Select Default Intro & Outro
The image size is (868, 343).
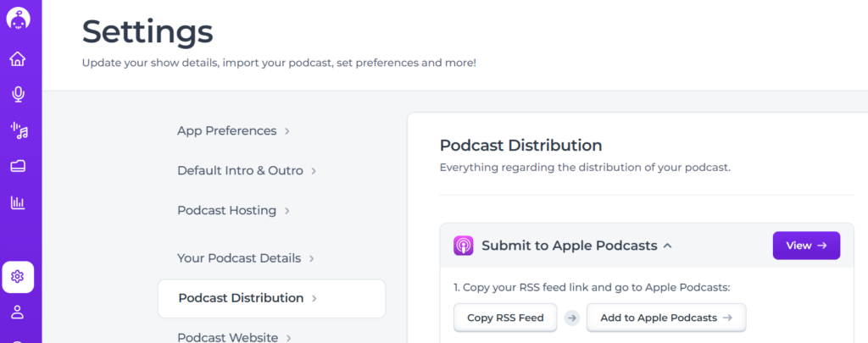240,170
